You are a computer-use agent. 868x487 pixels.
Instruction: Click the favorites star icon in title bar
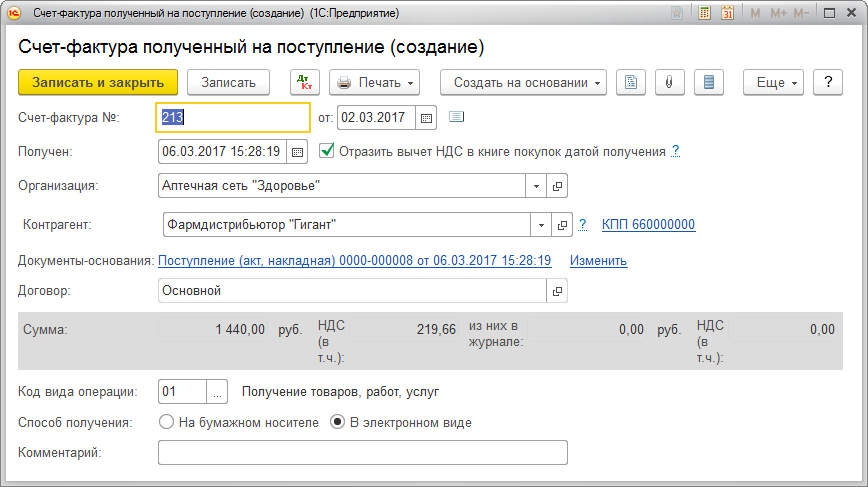677,13
